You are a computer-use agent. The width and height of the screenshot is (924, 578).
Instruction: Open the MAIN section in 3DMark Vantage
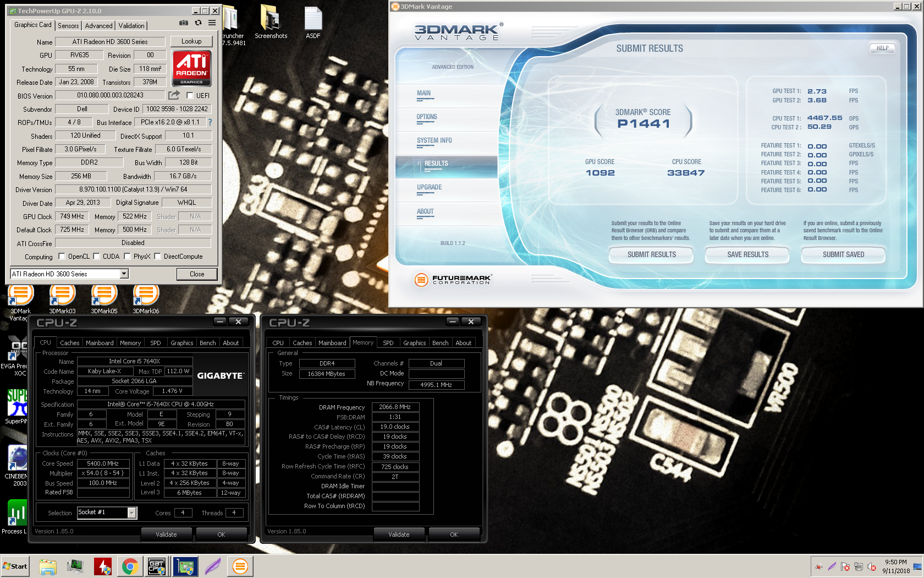pyautogui.click(x=424, y=94)
